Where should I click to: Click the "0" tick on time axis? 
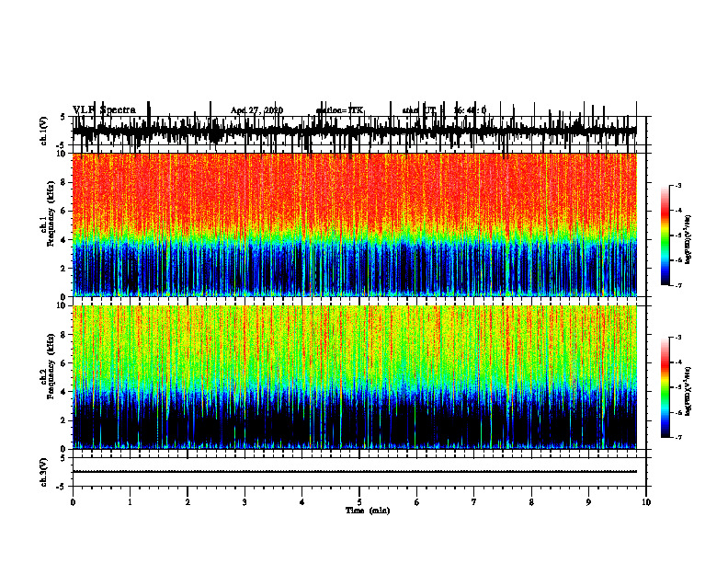[x=73, y=502]
